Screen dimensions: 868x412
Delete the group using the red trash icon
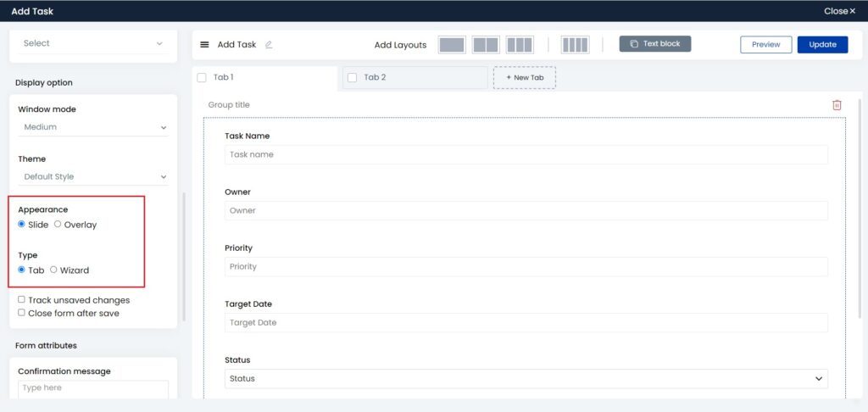[x=837, y=105]
